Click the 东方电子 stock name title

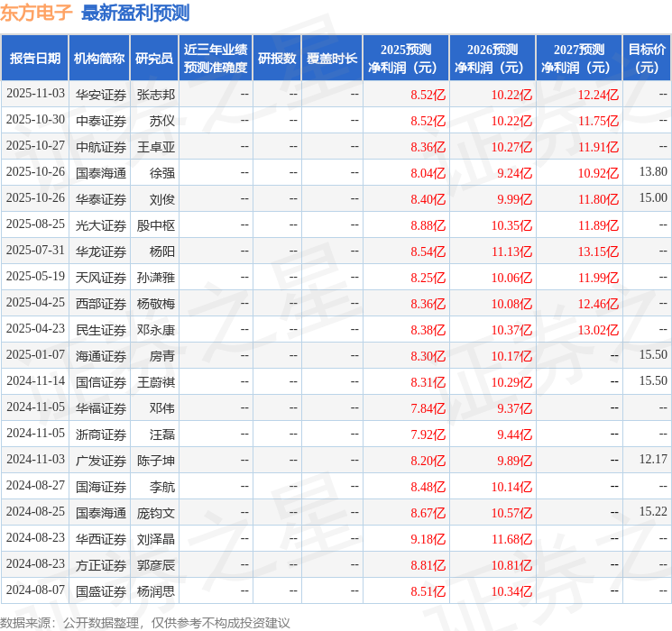pos(36,13)
